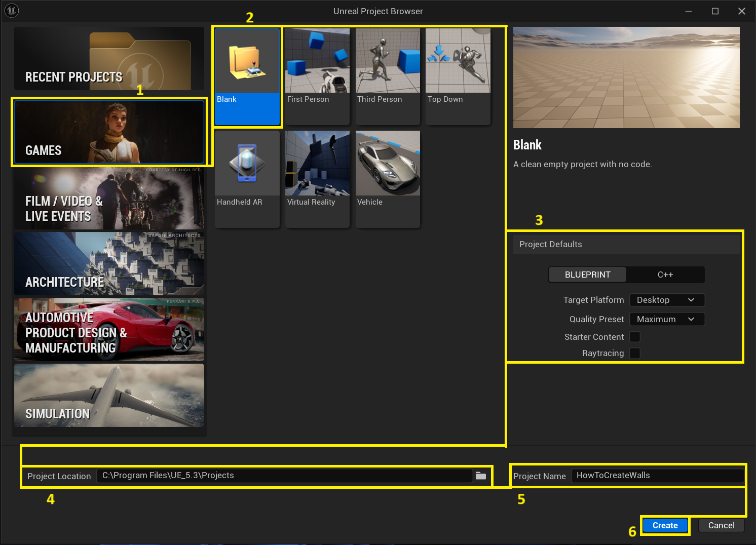Select the Virtual Reality template
Viewport: 756px width, 545px height.
317,178
